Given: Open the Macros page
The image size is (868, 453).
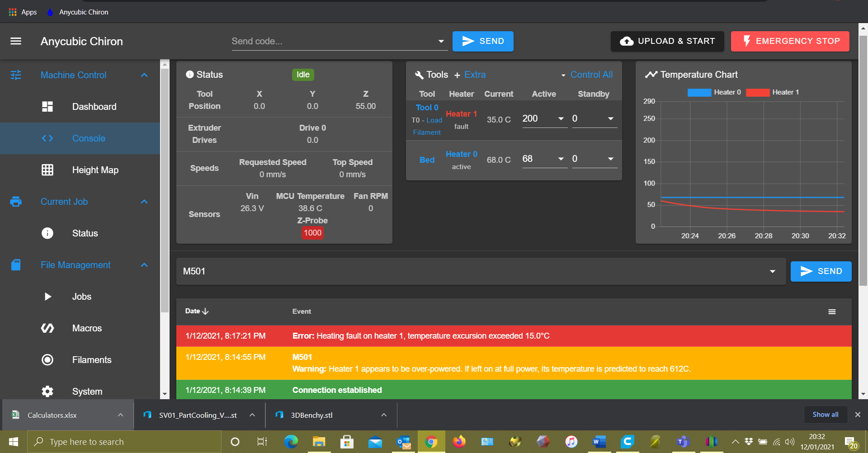Looking at the screenshot, I should pyautogui.click(x=87, y=328).
